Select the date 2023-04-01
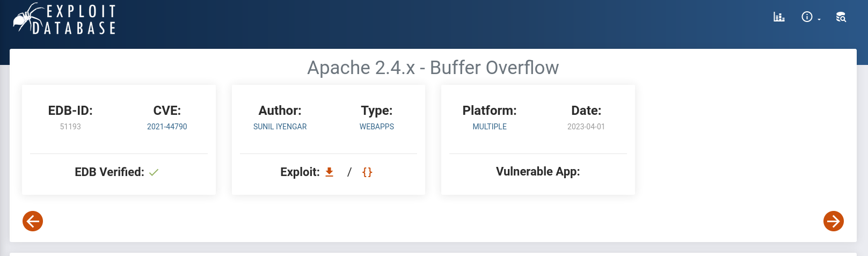 (x=586, y=127)
